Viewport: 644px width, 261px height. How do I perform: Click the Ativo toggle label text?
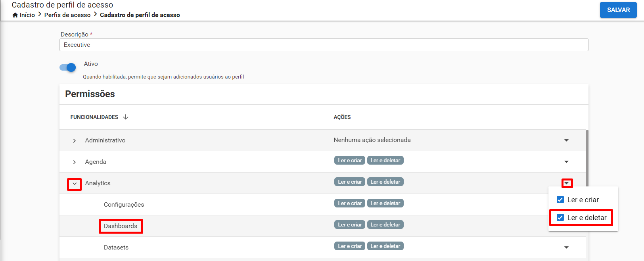(91, 64)
